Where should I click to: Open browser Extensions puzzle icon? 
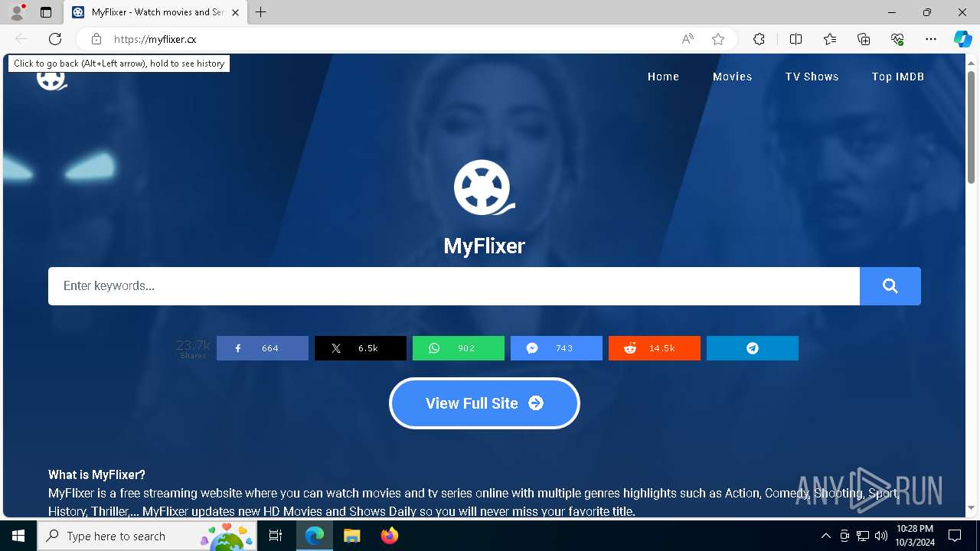pyautogui.click(x=759, y=39)
